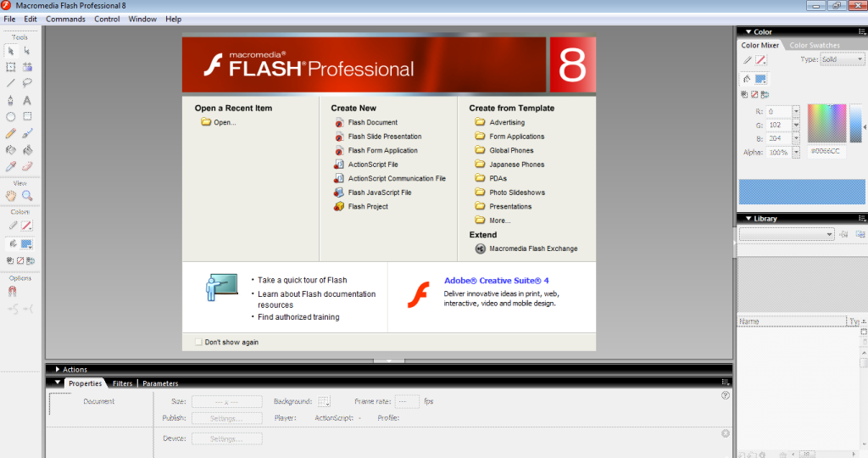868x458 pixels.
Task: Click the Properties panel help icon
Action: (x=726, y=395)
